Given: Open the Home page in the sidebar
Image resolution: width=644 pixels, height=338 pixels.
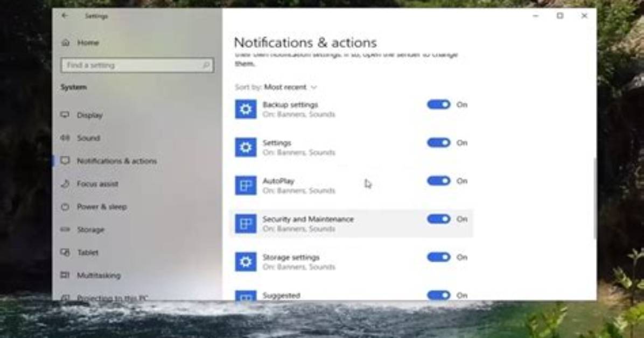Looking at the screenshot, I should pos(88,43).
